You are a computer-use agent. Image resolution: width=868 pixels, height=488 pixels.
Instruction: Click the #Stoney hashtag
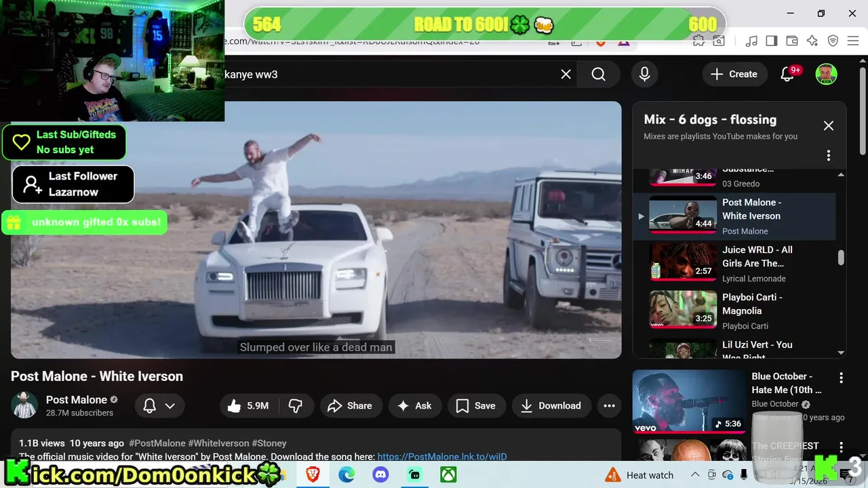point(269,443)
